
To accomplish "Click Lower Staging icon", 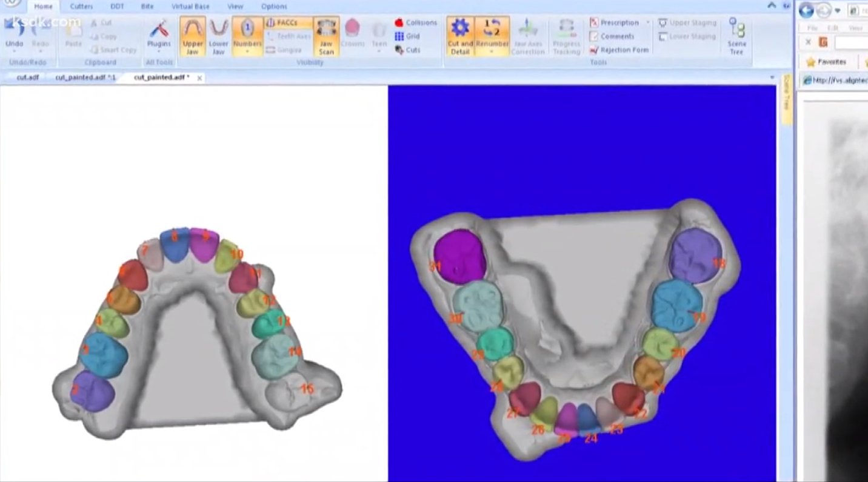I will pyautogui.click(x=663, y=36).
